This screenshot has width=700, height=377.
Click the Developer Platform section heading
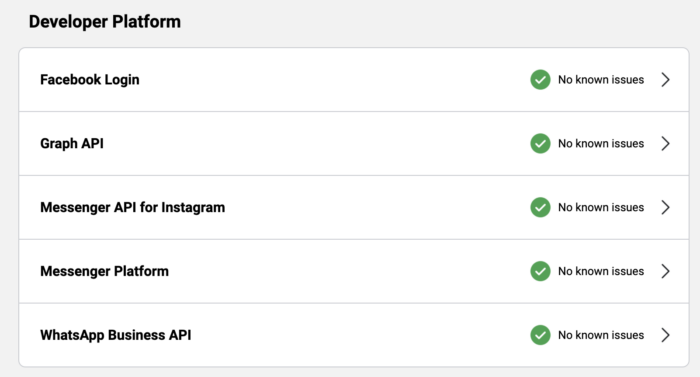[105, 21]
